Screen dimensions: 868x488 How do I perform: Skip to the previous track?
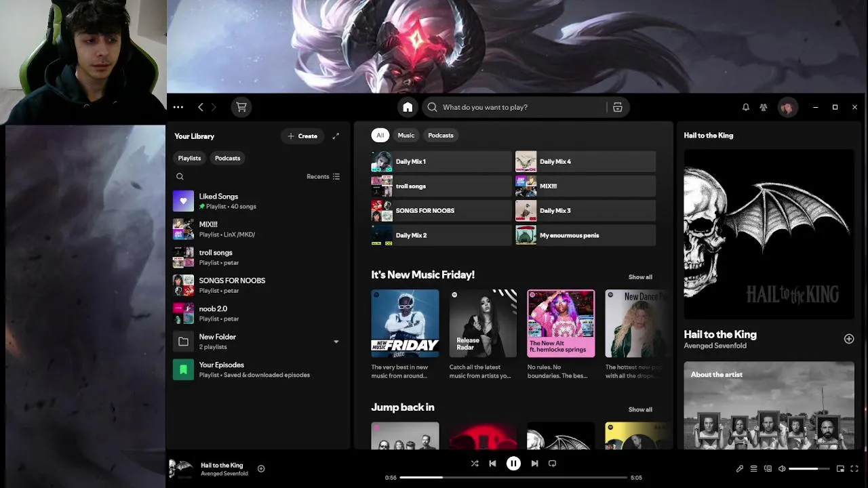[492, 464]
